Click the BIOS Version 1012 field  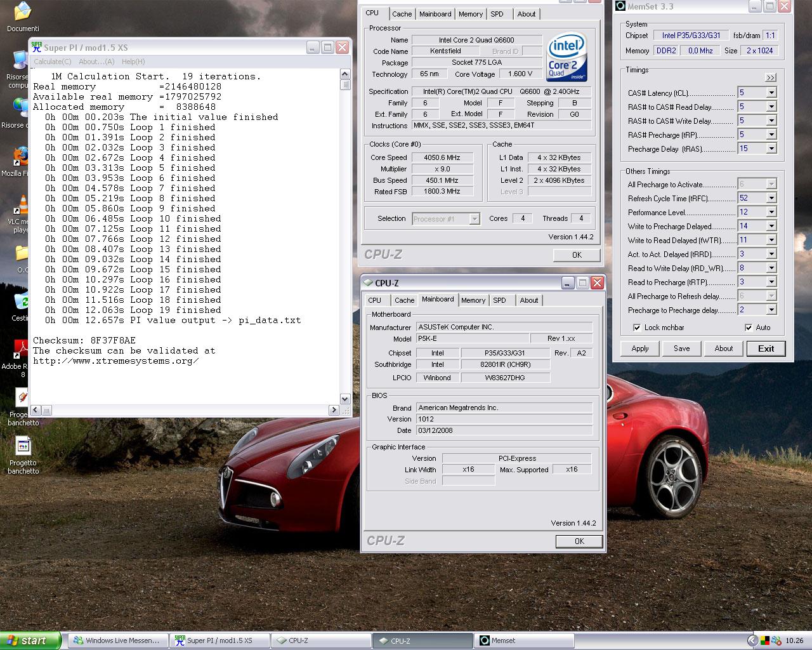click(504, 419)
